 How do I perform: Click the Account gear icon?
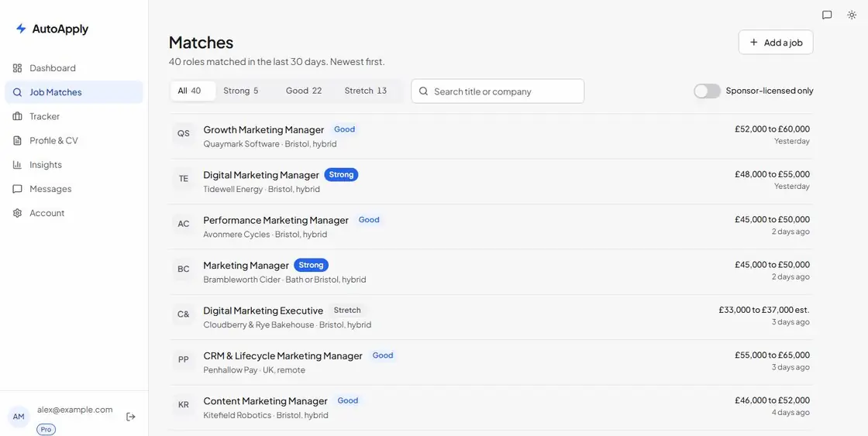17,213
